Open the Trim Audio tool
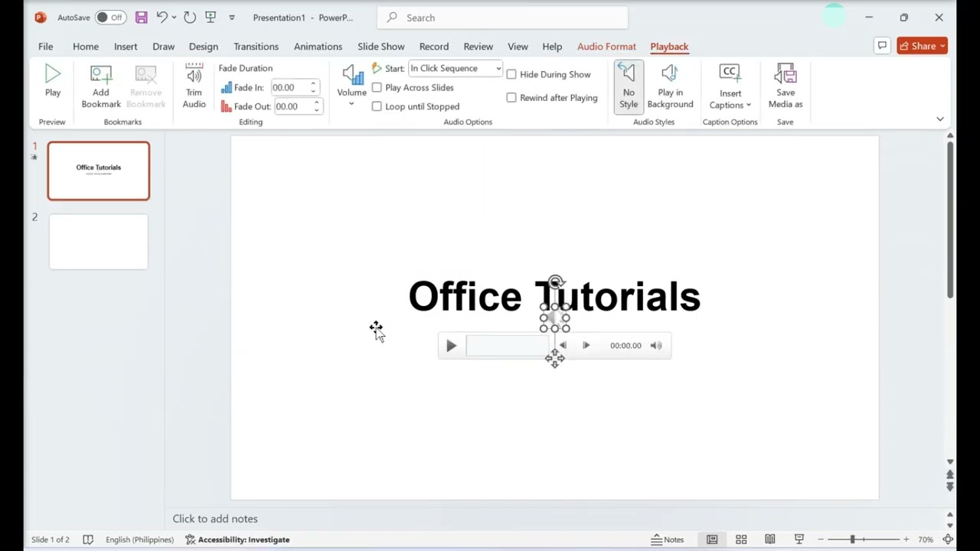 click(194, 86)
